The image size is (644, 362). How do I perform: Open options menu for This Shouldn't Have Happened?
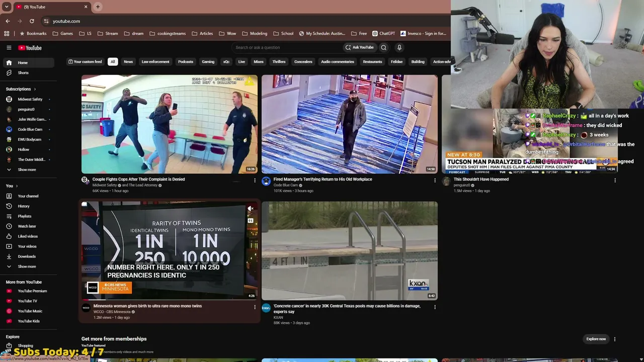point(615,180)
